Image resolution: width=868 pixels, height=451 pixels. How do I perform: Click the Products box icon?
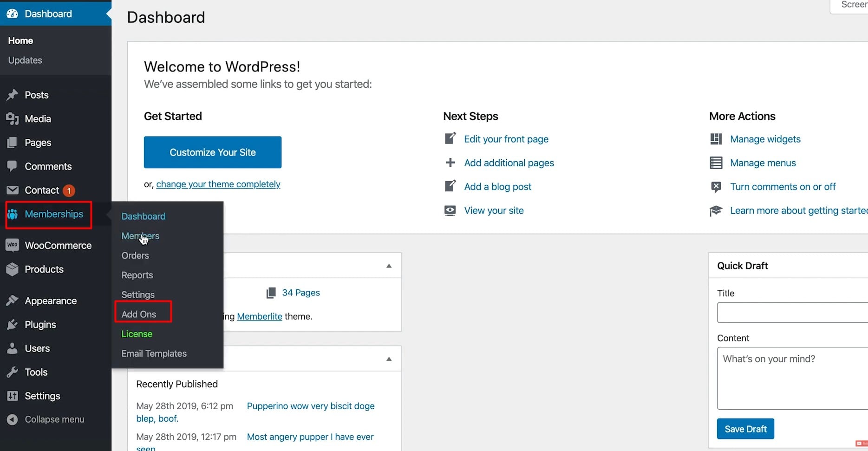click(13, 269)
